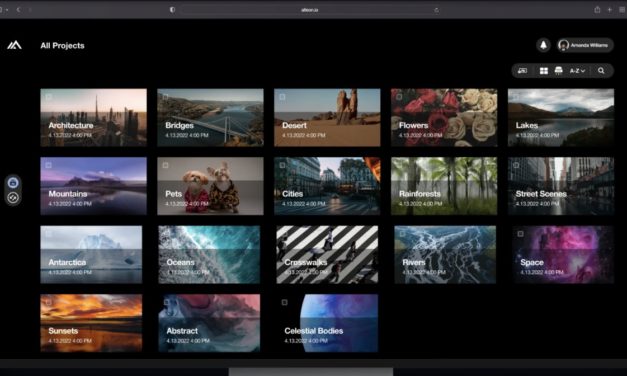Click the privacy shield icon
This screenshot has width=627, height=376.
point(172,10)
